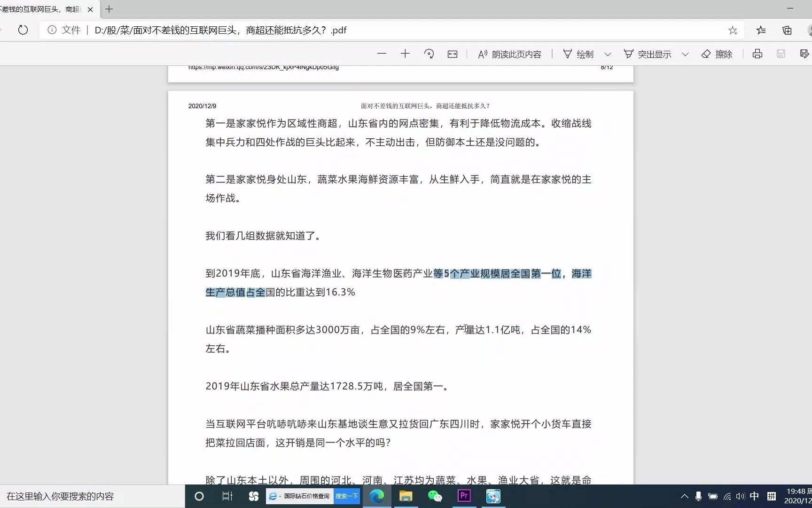Viewport: 812px width, 508px height.
Task: Open the favorites list
Action: tap(761, 30)
